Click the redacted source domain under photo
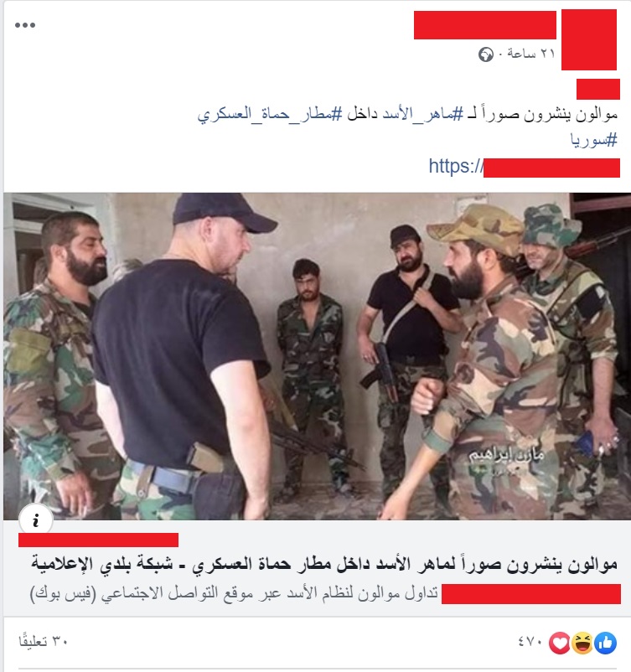Screen dimensions: 631x672 (98, 540)
